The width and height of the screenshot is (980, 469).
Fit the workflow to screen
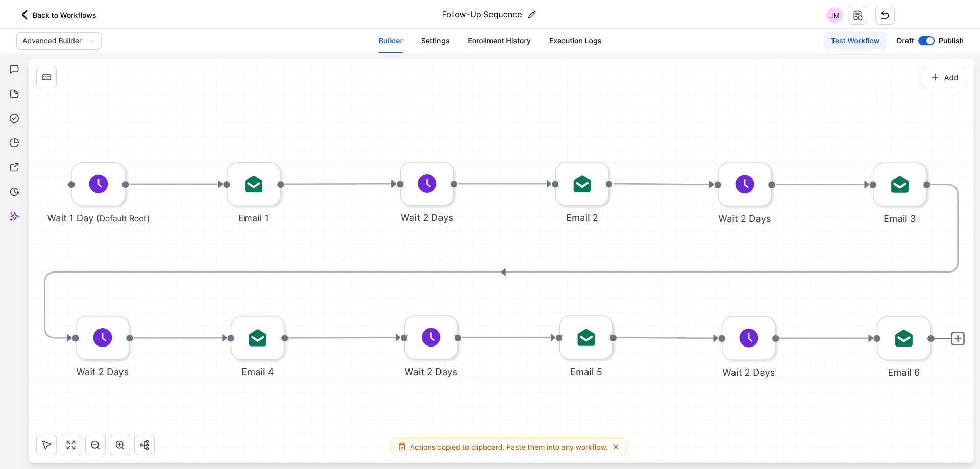point(71,445)
